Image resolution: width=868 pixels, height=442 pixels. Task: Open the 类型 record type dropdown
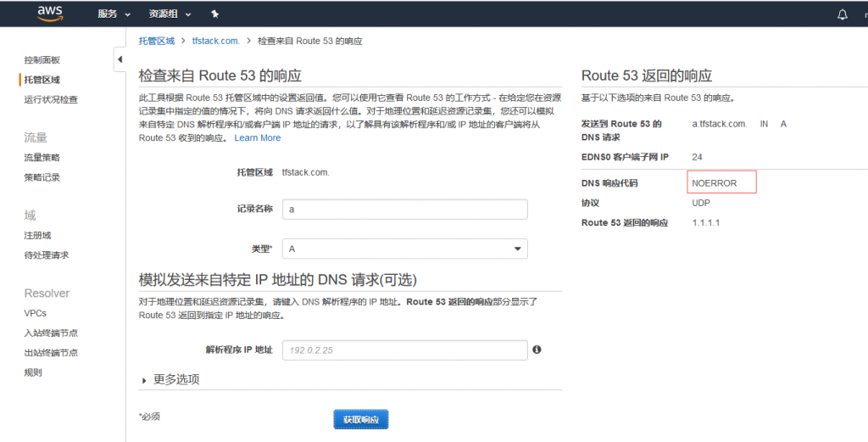click(x=404, y=249)
